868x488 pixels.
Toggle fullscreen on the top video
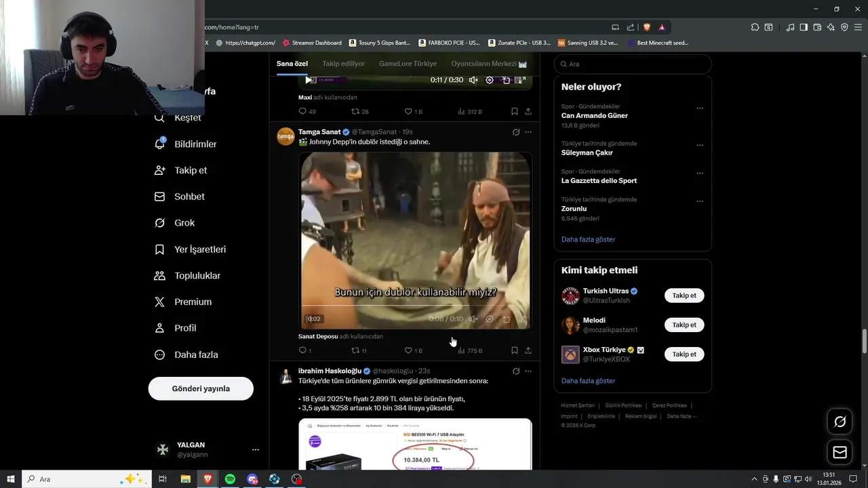click(x=521, y=80)
